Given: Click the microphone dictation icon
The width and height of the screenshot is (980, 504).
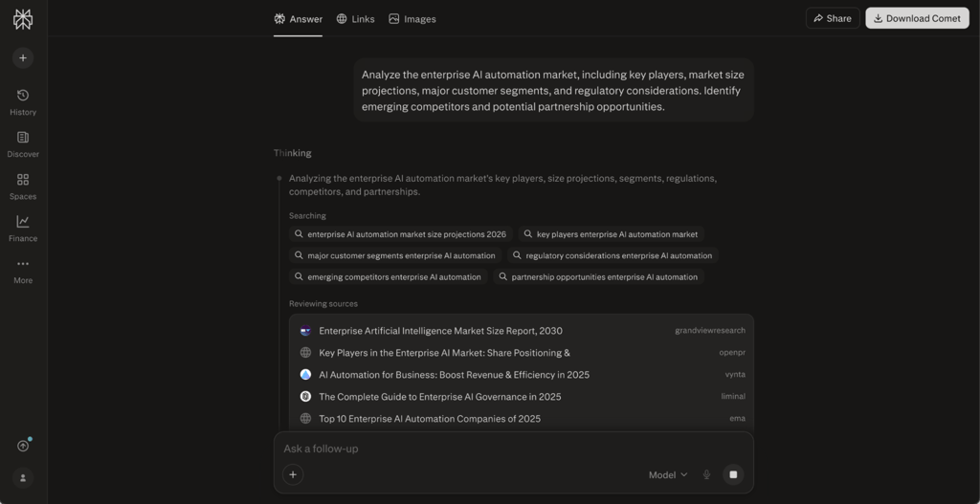Looking at the screenshot, I should (707, 474).
